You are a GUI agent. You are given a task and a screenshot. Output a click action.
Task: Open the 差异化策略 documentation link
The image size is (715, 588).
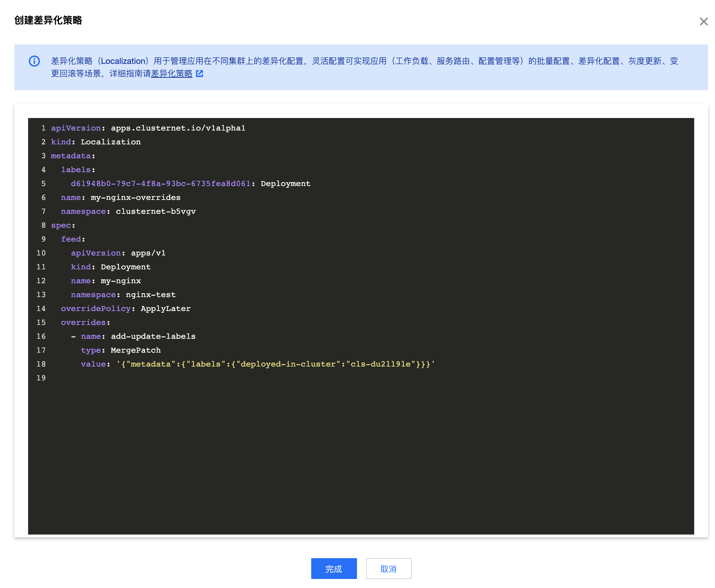click(171, 74)
